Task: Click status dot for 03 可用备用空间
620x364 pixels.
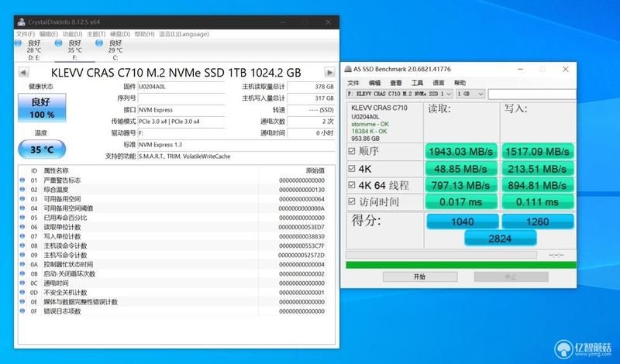Action: coord(22,199)
